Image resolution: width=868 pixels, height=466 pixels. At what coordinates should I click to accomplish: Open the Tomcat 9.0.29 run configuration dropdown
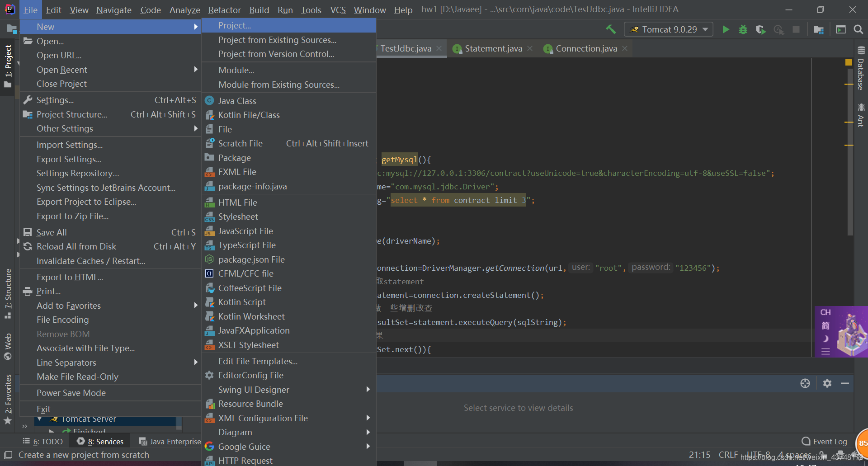669,29
